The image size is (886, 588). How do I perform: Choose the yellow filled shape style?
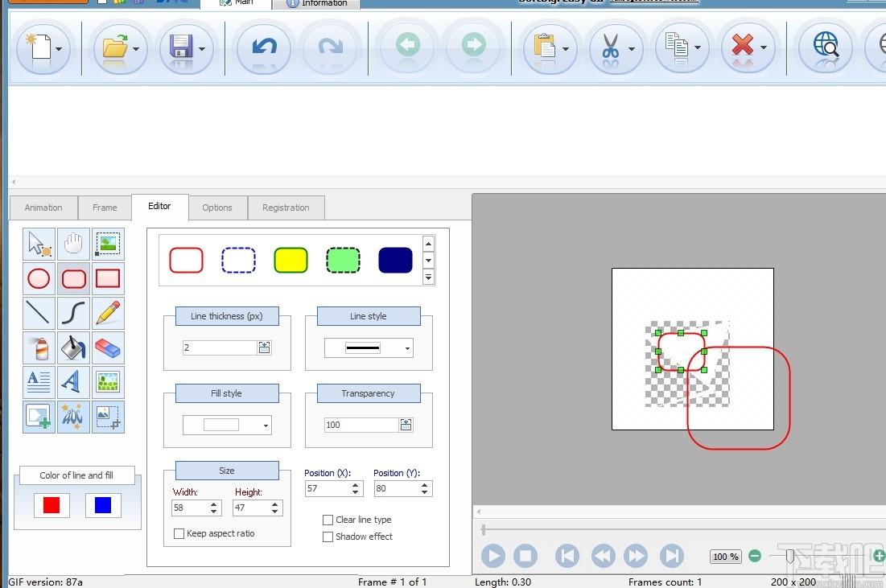(291, 261)
